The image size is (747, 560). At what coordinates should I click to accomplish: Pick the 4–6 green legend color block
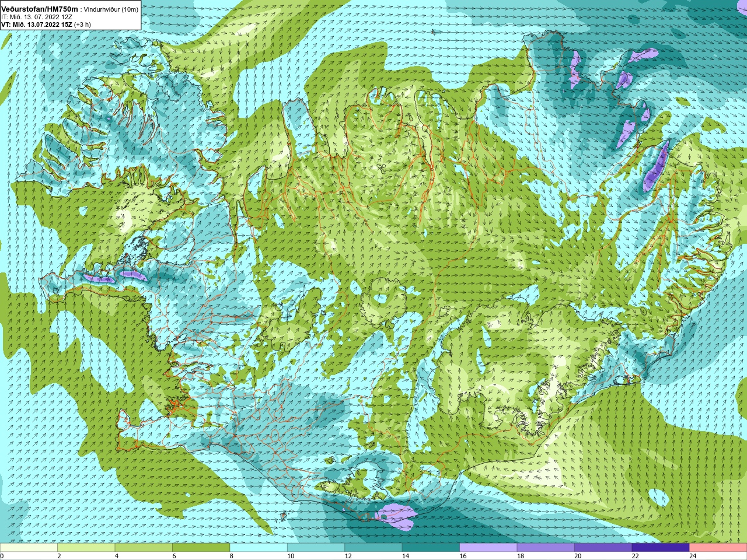coord(144,548)
